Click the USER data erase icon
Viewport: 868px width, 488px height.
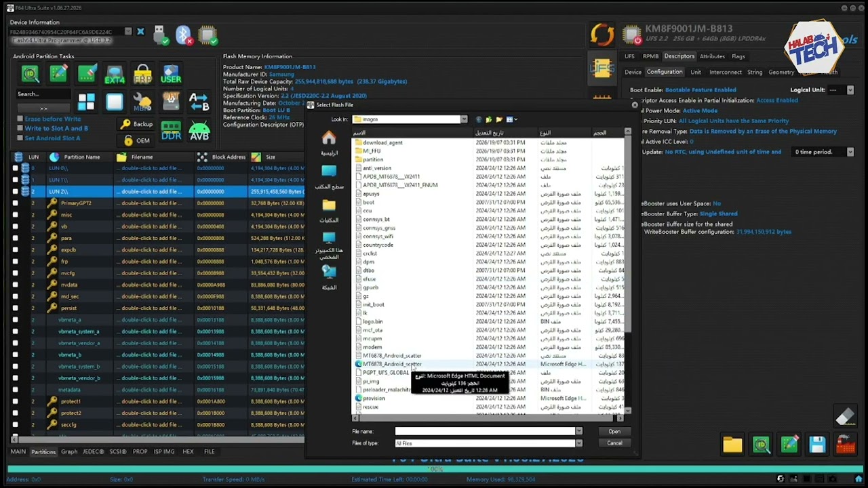(x=171, y=74)
